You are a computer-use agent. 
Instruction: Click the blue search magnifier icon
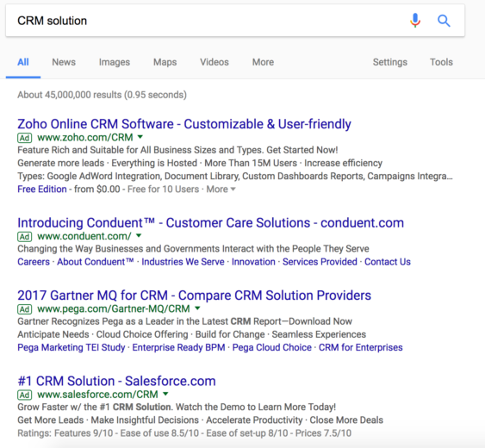coord(444,21)
